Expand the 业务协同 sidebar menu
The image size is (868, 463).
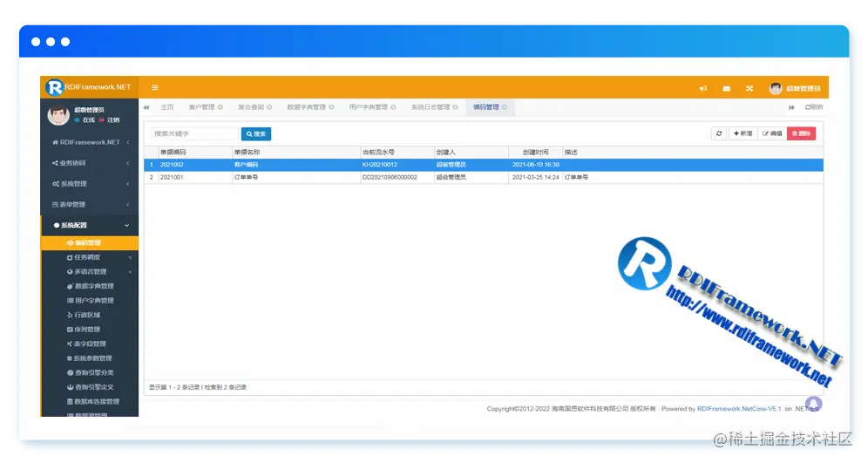[90, 163]
